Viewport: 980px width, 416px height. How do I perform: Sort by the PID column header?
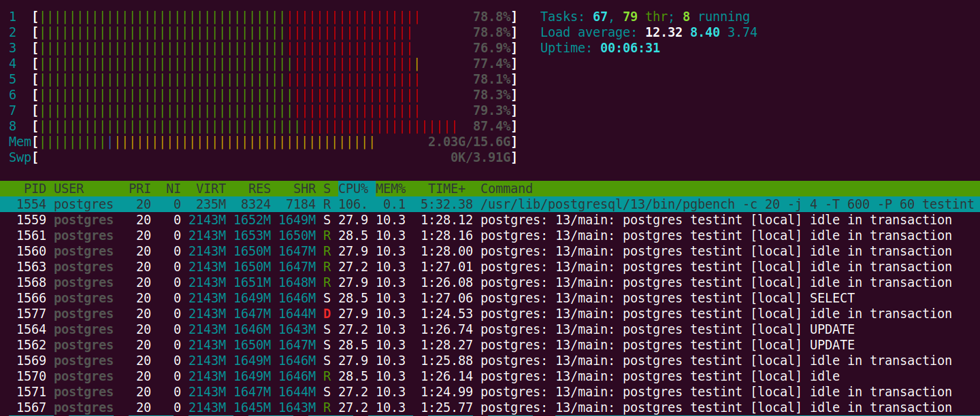[x=35, y=188]
